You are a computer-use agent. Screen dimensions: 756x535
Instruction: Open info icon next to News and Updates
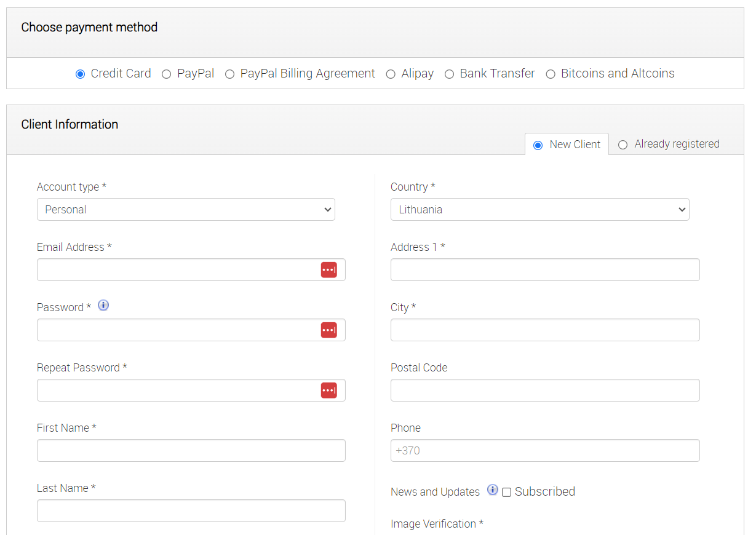tap(493, 489)
